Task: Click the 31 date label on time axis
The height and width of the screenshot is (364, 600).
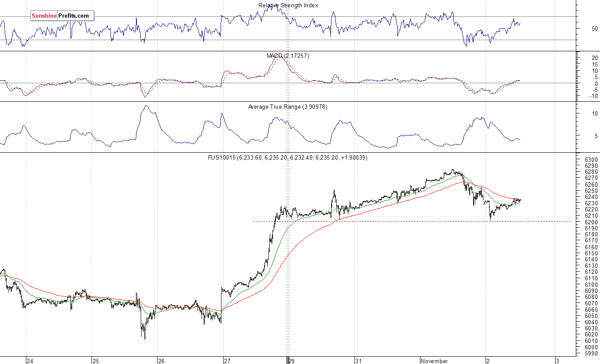Action: pos(358,361)
